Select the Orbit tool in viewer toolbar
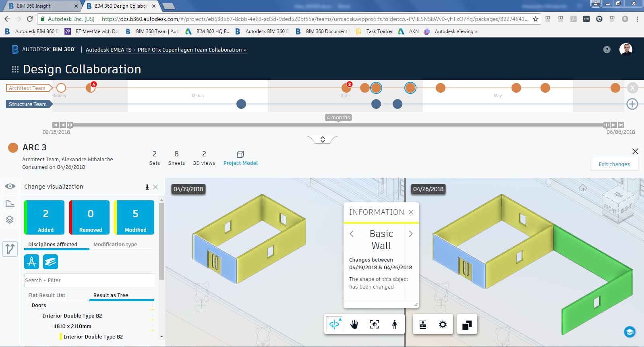644x347 pixels. point(334,324)
